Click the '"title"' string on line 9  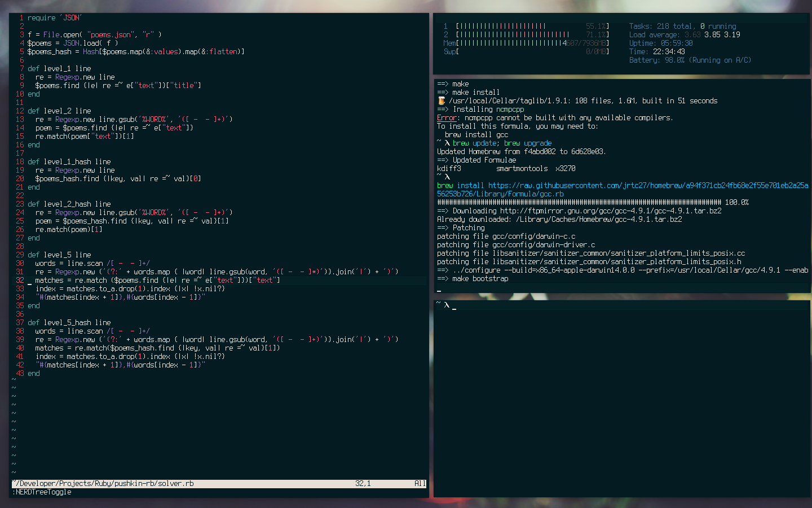coord(185,85)
